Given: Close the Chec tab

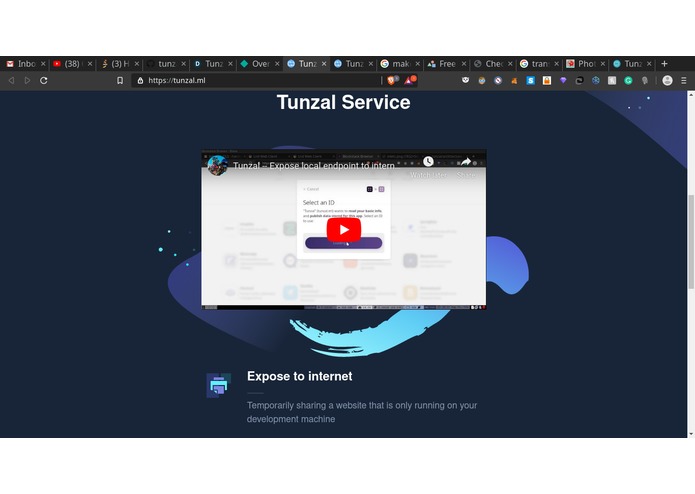Looking at the screenshot, I should tap(510, 64).
